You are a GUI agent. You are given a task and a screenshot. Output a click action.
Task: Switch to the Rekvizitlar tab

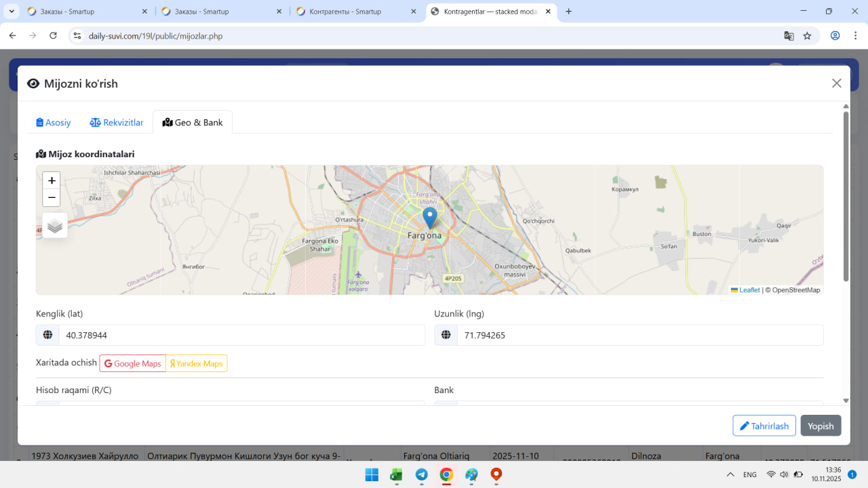[117, 123]
